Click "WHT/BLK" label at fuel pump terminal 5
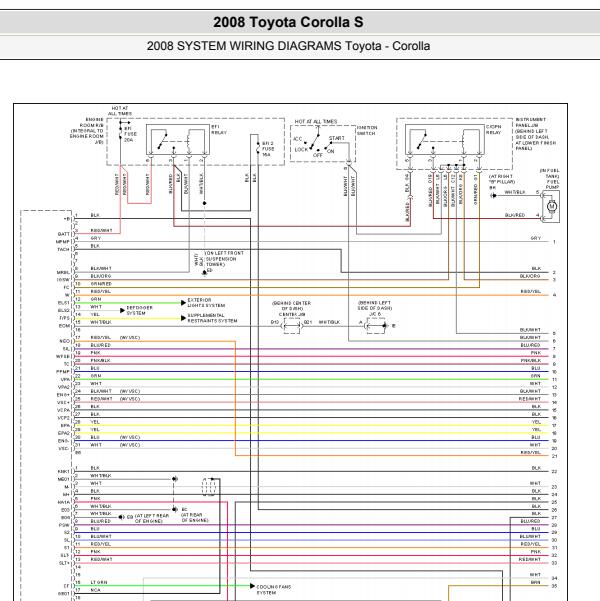Image resolution: width=600 pixels, height=601 pixels. 515,192
